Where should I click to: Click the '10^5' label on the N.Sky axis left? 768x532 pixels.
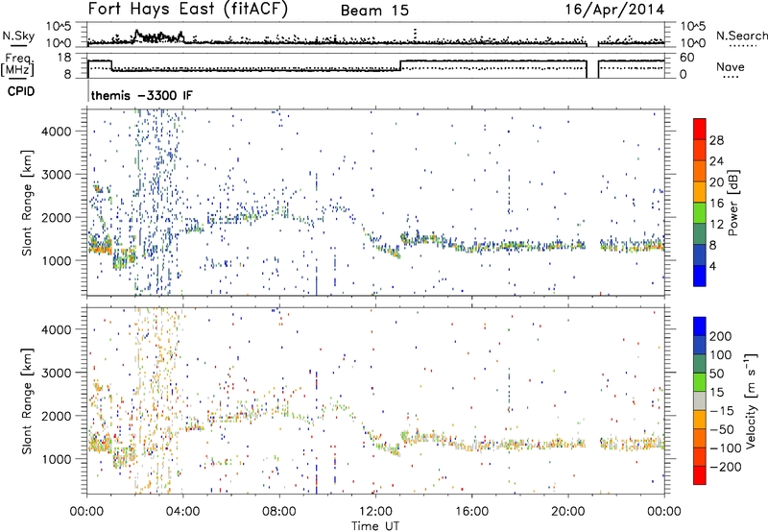59,26
